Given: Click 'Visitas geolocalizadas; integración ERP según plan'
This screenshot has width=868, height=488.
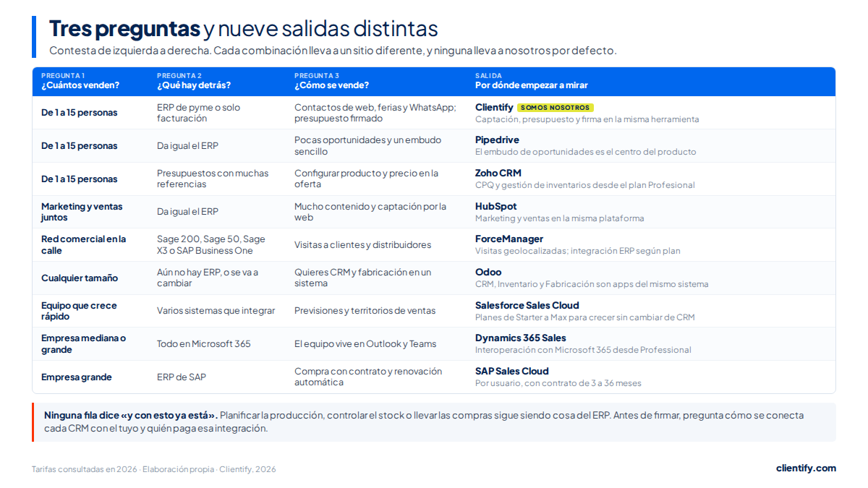Looking at the screenshot, I should point(578,251).
